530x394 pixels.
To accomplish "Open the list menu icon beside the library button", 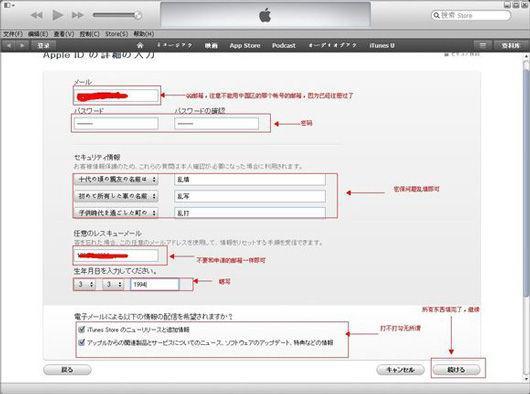I will pos(483,45).
